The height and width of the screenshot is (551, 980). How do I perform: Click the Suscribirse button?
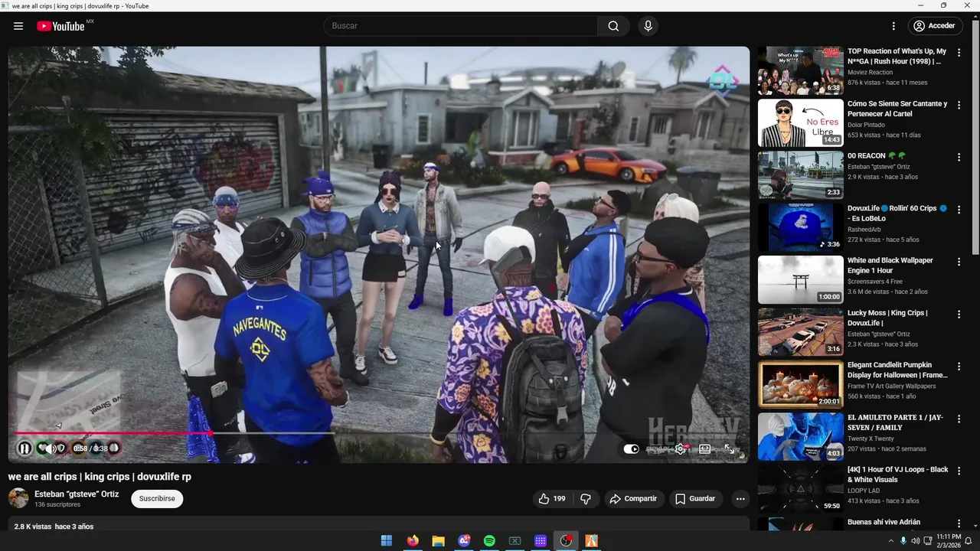pos(157,498)
